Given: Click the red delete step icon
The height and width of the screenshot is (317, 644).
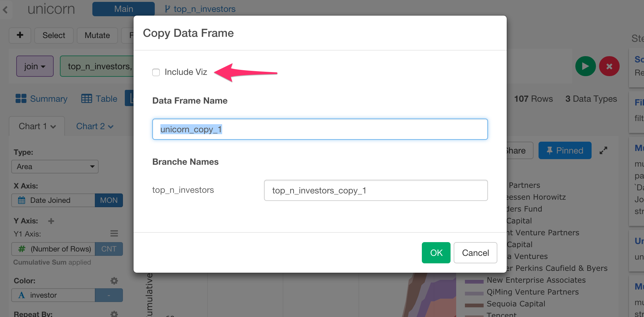Looking at the screenshot, I should point(609,66).
